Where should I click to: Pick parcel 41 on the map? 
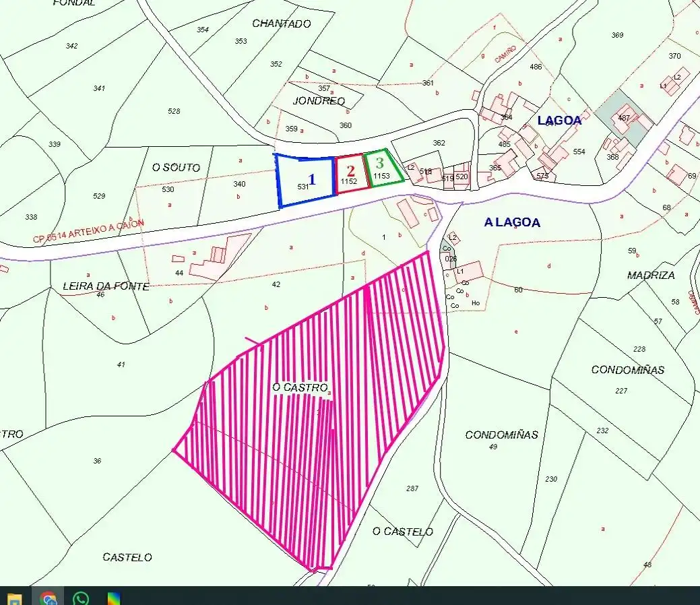121,364
